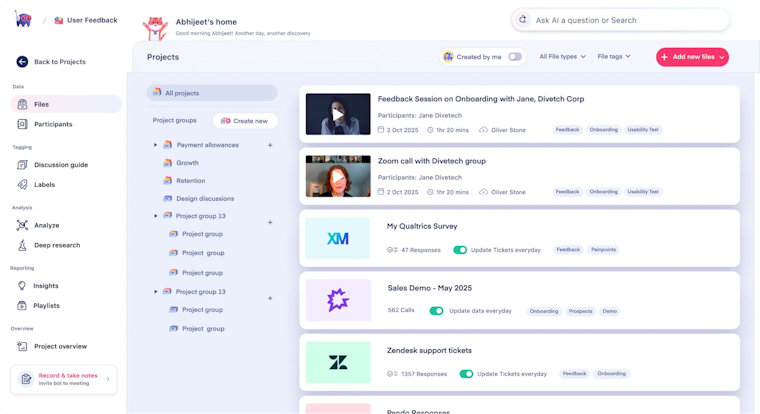760x414 pixels.
Task: Click the Prospects tag on Sales Demo
Action: 580,311
